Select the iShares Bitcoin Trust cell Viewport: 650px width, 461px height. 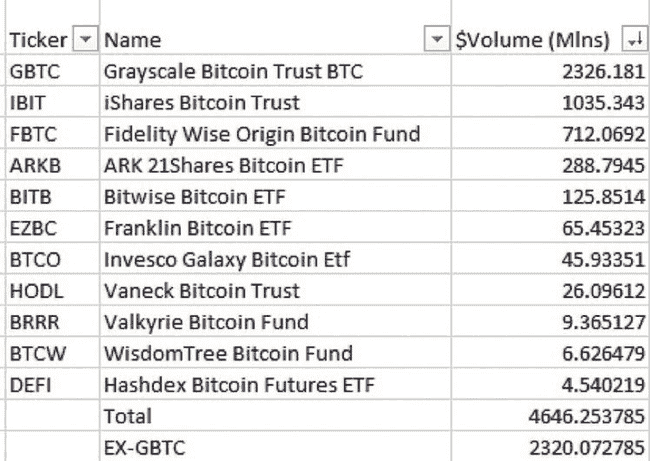[x=202, y=103]
